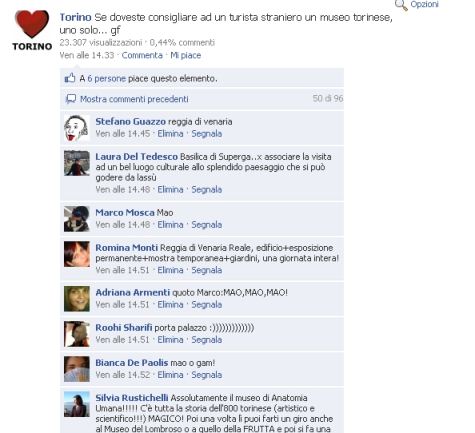The height and width of the screenshot is (433, 475).
Task: Open Adriana Armenti's profile name
Action: click(x=133, y=292)
